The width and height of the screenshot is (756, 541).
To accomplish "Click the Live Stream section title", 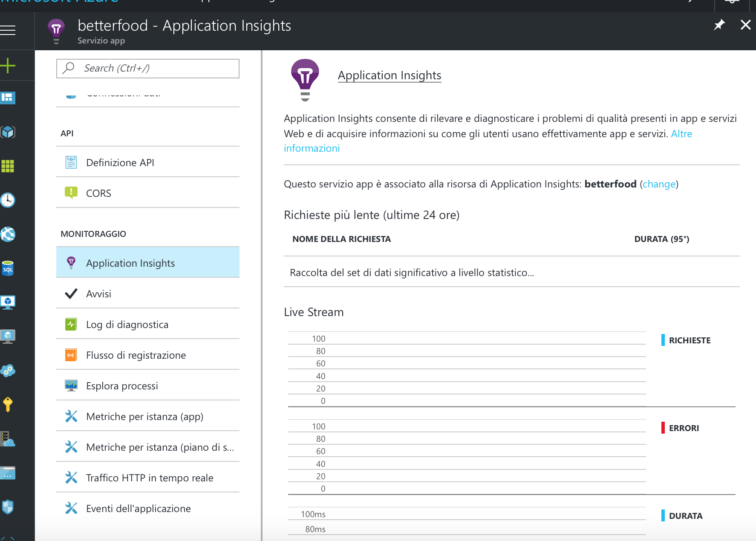I will [314, 312].
